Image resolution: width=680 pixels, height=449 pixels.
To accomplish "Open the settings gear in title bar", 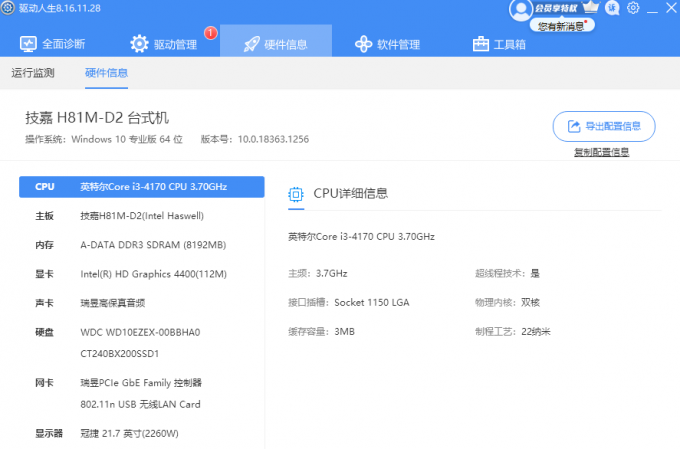I will click(x=633, y=8).
